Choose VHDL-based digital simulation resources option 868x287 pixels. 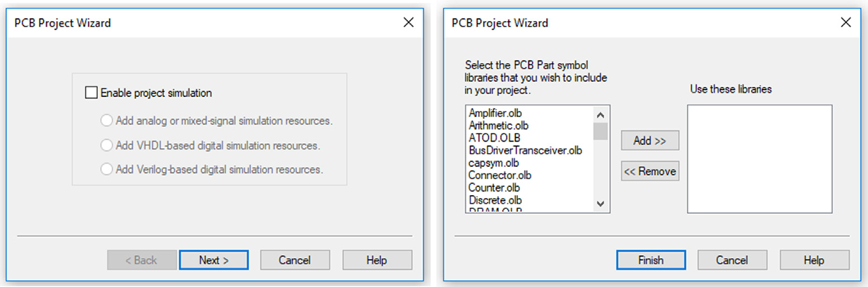[x=106, y=145]
